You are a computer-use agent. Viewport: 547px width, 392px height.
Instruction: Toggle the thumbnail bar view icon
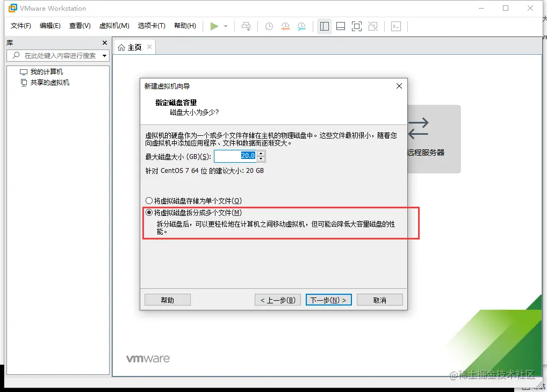pyautogui.click(x=341, y=26)
